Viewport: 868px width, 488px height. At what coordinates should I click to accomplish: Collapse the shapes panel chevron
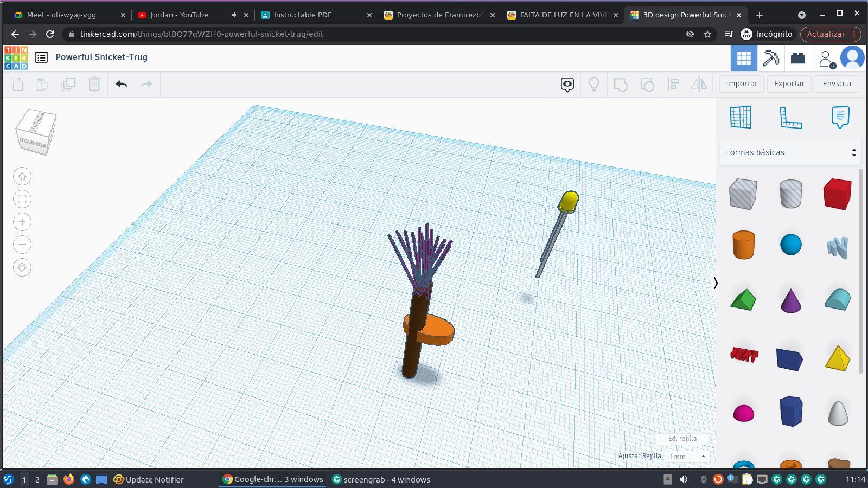pyautogui.click(x=716, y=282)
